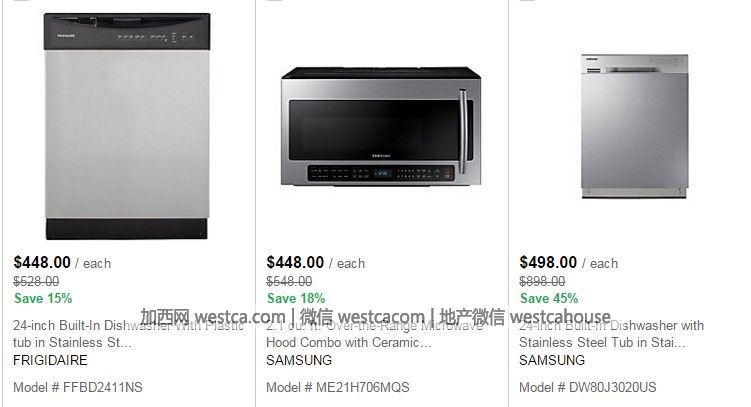
Task: Open the Samsung over-the-range microwave image
Action: point(381,126)
